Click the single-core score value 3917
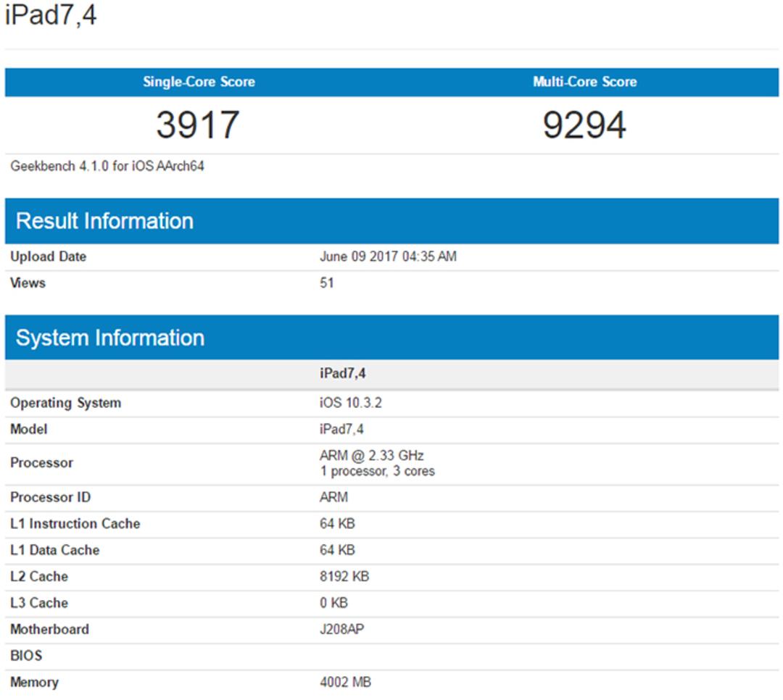This screenshot has width=783, height=700. (x=198, y=125)
